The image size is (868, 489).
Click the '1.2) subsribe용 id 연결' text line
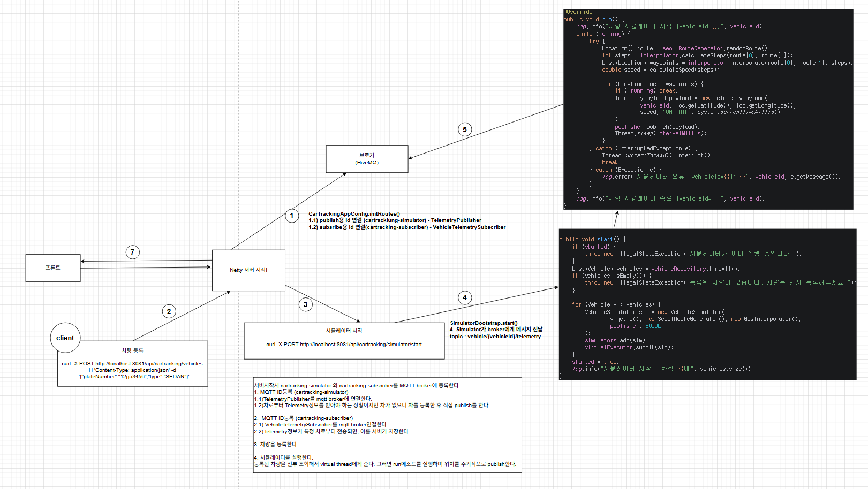(407, 227)
